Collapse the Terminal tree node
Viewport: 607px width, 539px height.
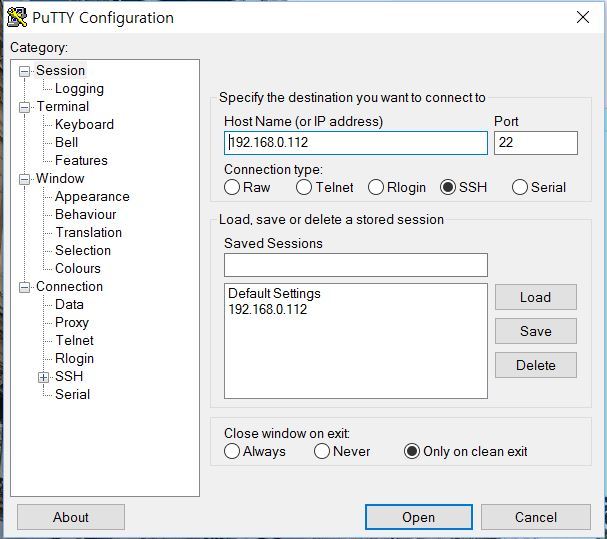24,107
